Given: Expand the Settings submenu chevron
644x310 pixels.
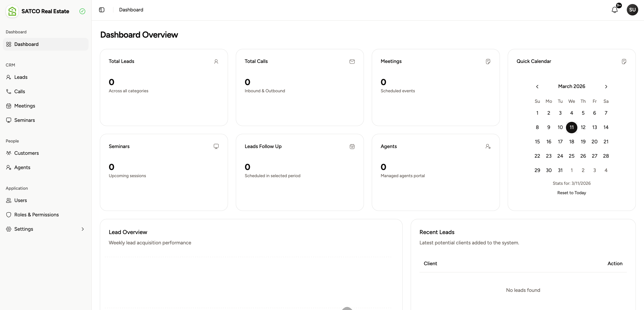Looking at the screenshot, I should [83, 229].
